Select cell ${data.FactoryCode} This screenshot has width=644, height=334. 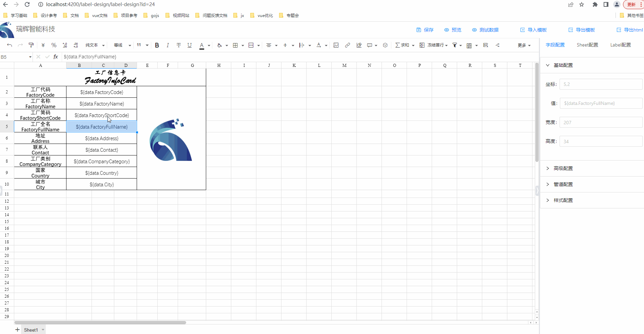[x=102, y=92]
